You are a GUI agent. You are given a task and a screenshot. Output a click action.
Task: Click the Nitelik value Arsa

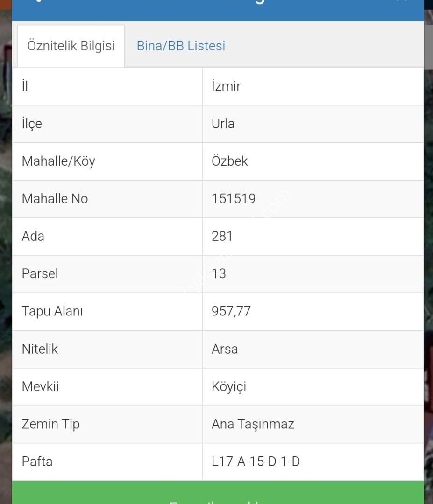click(x=225, y=349)
